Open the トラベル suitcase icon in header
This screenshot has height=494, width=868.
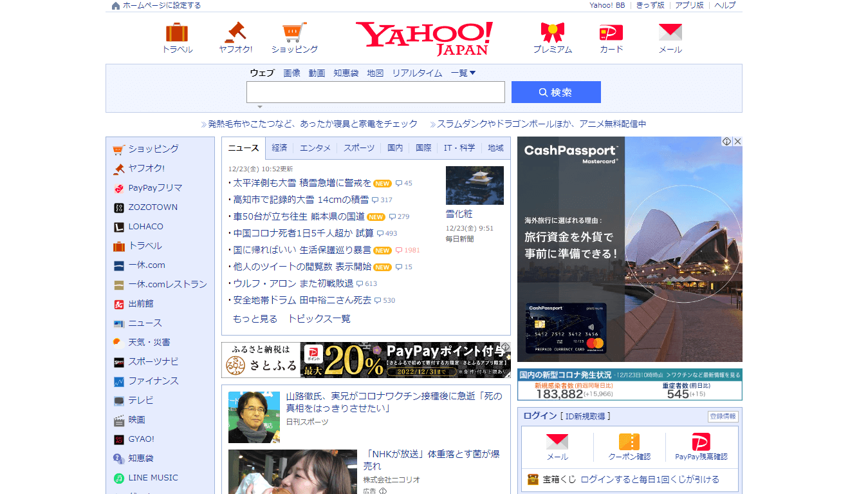click(x=177, y=32)
